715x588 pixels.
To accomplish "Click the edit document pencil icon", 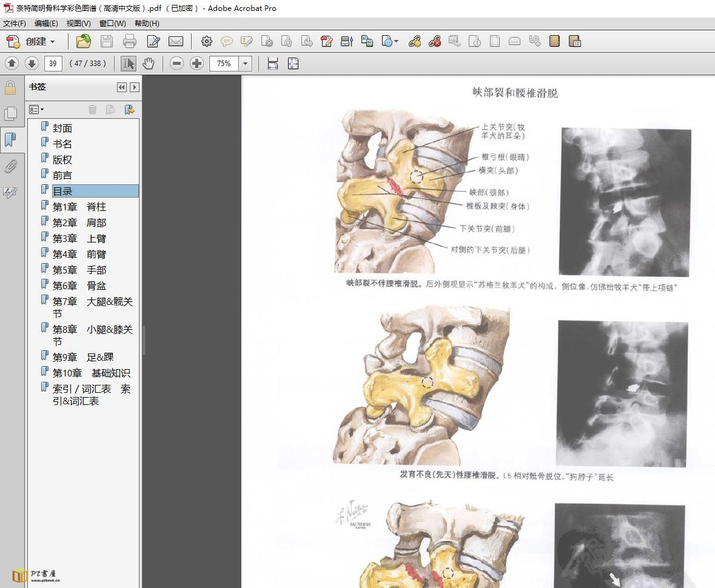I will pyautogui.click(x=153, y=41).
